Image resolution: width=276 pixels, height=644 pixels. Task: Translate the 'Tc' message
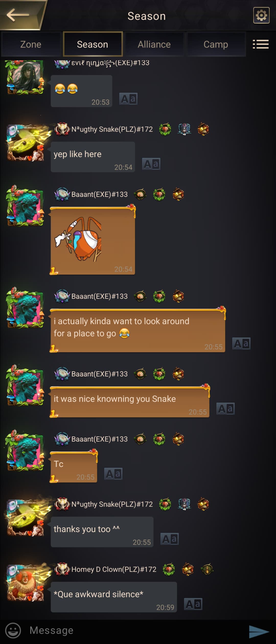[x=113, y=474]
